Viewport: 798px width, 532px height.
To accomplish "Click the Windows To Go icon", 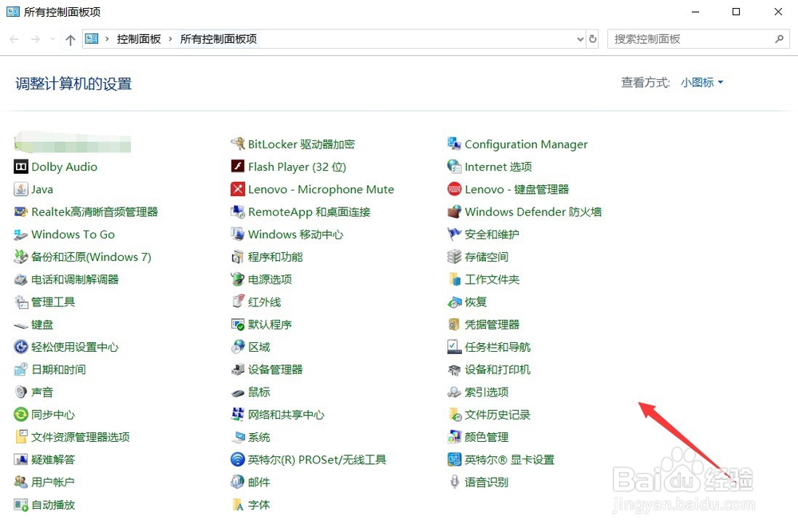I will (x=21, y=234).
